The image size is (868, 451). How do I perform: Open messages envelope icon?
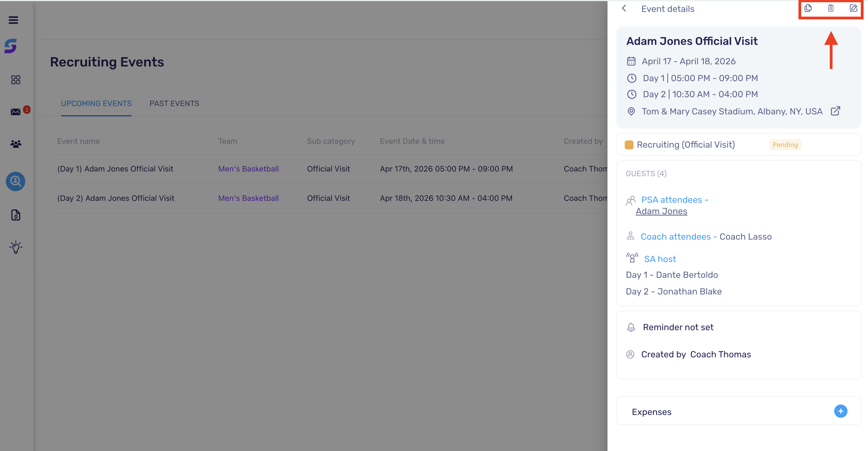point(16,112)
